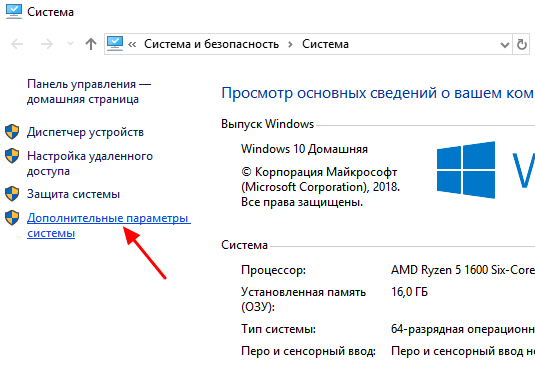Select 'Система' breadcrumb in address bar
535x365 pixels.
(325, 44)
